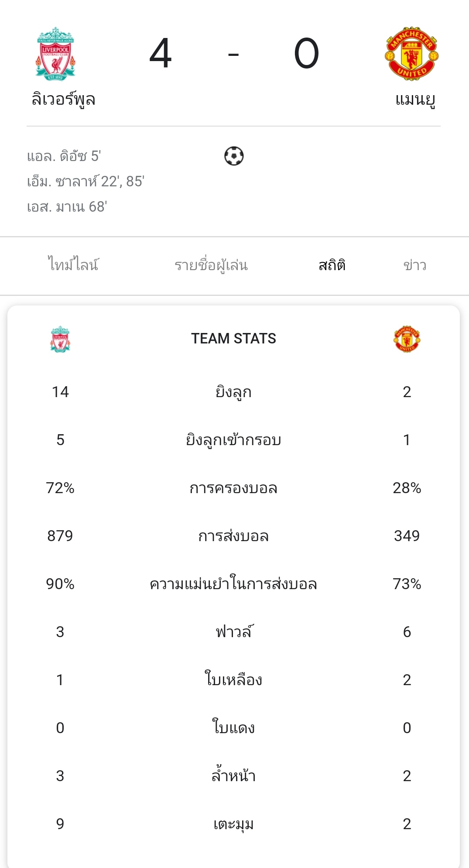469x868 pixels.
Task: Click the TEAM STATS heading
Action: click(x=233, y=339)
